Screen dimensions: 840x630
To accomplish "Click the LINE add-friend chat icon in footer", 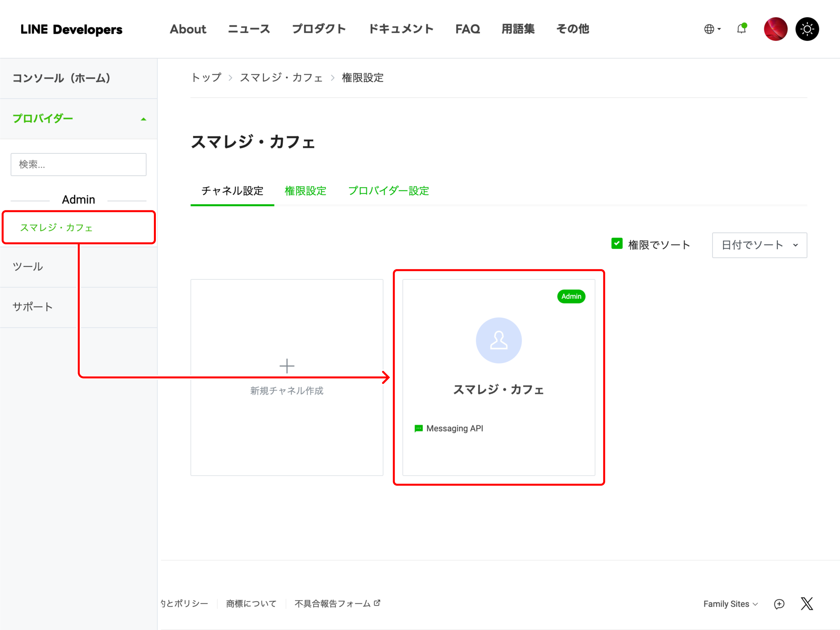I will pos(779,604).
